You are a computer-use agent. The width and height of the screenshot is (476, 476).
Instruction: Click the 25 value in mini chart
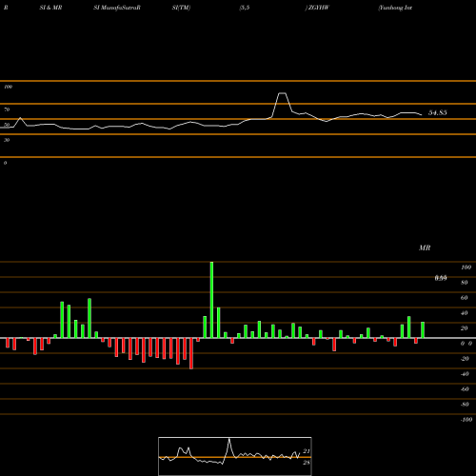[x=307, y=463]
